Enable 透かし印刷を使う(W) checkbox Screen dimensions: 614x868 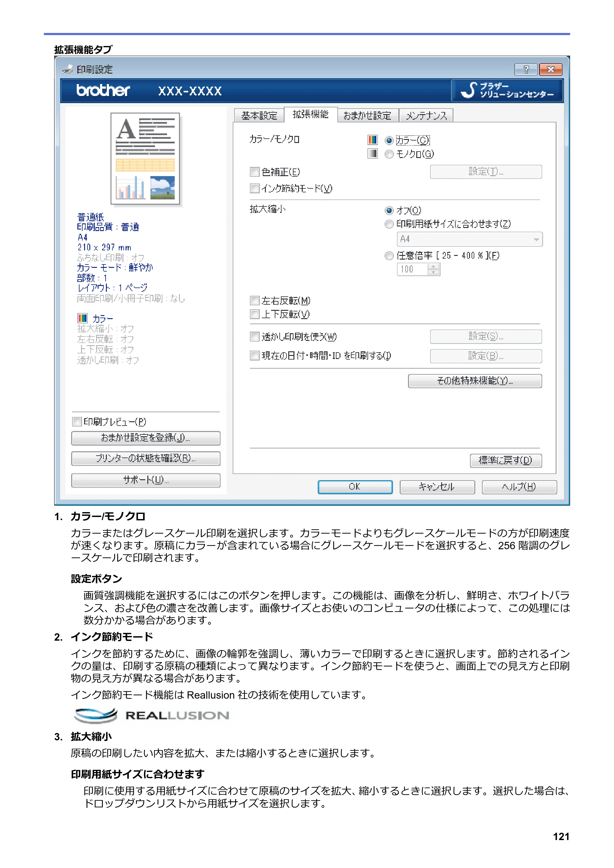pos(255,337)
